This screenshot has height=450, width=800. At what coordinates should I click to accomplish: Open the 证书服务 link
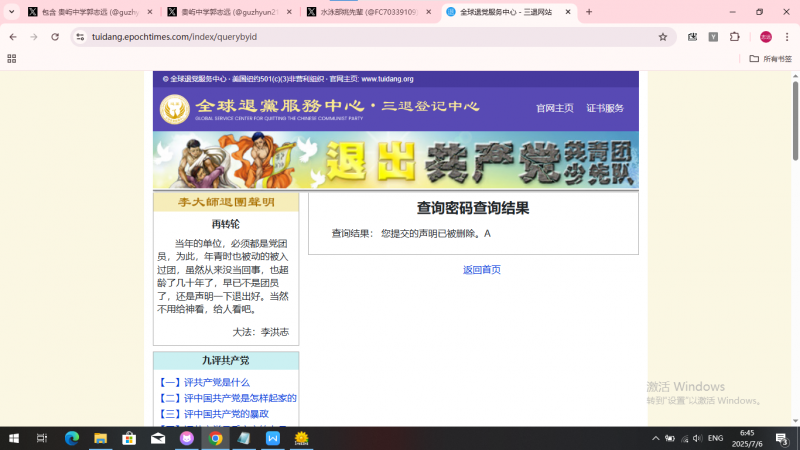pyautogui.click(x=605, y=108)
